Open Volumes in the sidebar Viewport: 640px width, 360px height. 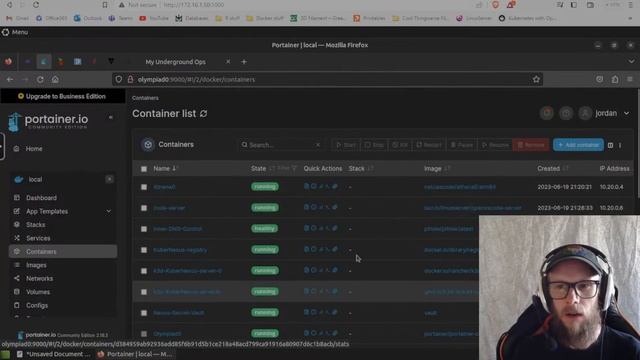[38, 292]
